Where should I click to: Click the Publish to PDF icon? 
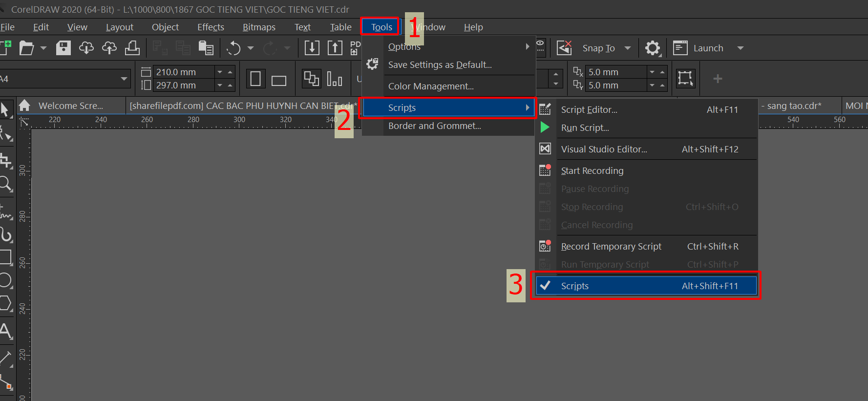355,48
